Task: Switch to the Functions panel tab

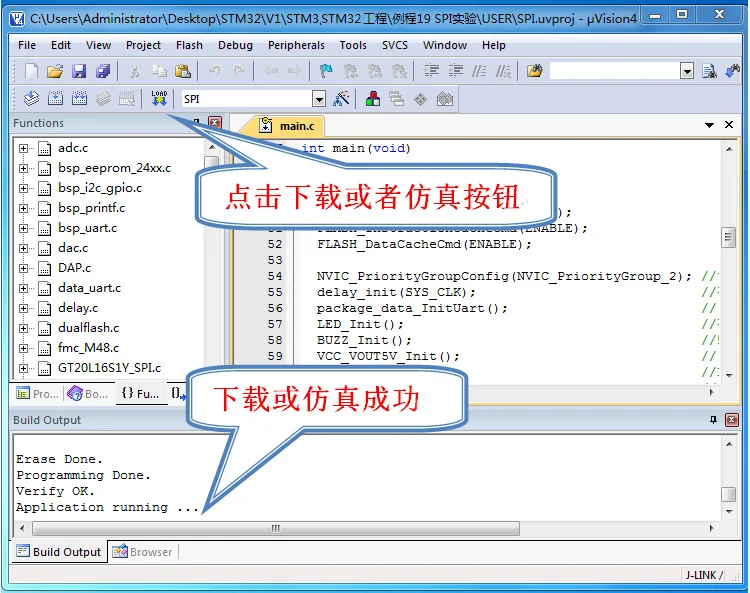Action: [141, 394]
